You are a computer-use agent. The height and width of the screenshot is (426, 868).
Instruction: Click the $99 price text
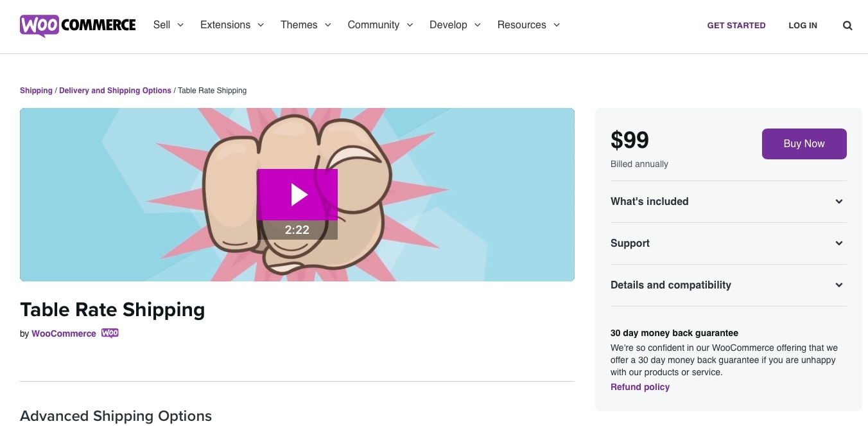pos(630,140)
